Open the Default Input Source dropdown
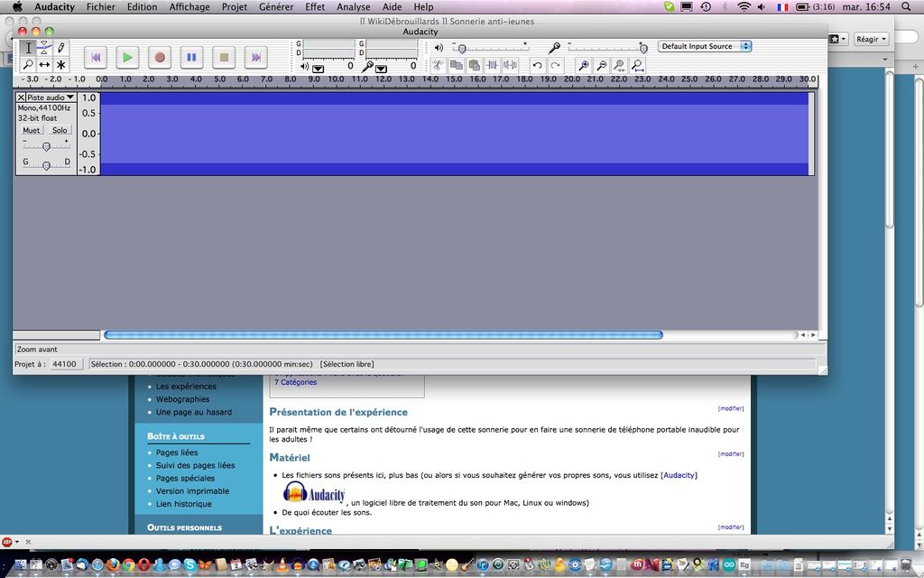924x578 pixels. [705, 46]
